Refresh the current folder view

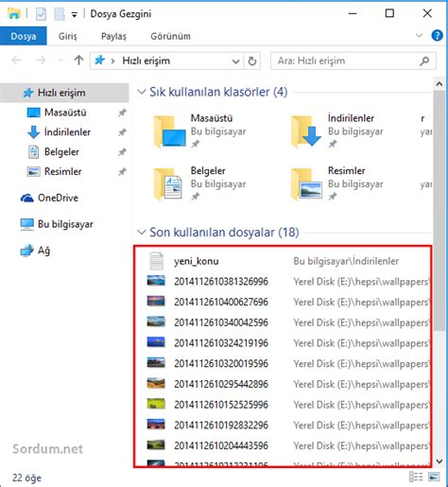click(x=252, y=61)
